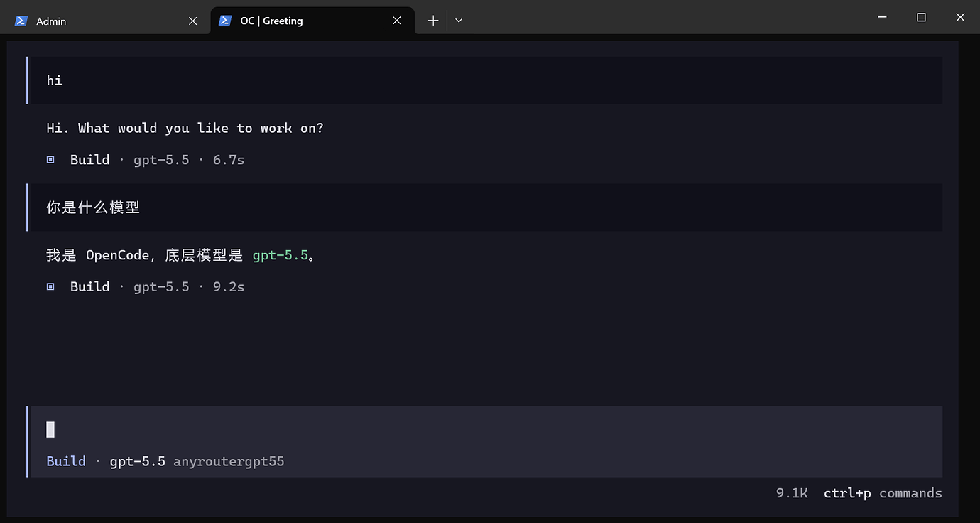Image resolution: width=980 pixels, height=523 pixels.
Task: Open a new terminal tab
Action: click(x=433, y=21)
